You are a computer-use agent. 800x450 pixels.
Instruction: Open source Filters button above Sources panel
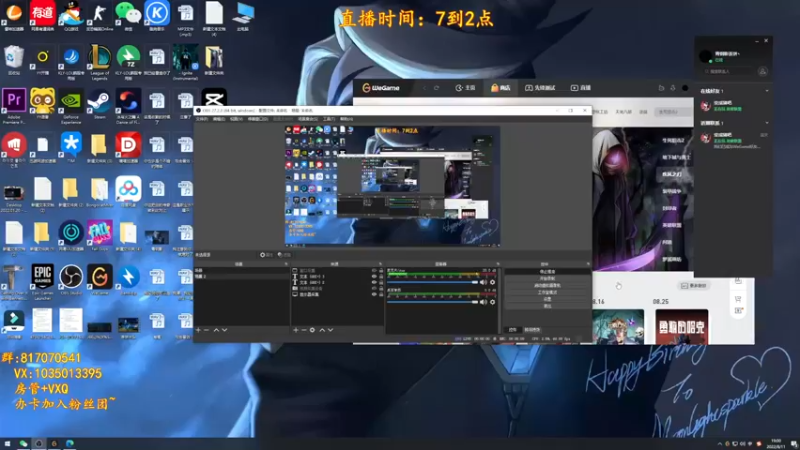[x=284, y=255]
